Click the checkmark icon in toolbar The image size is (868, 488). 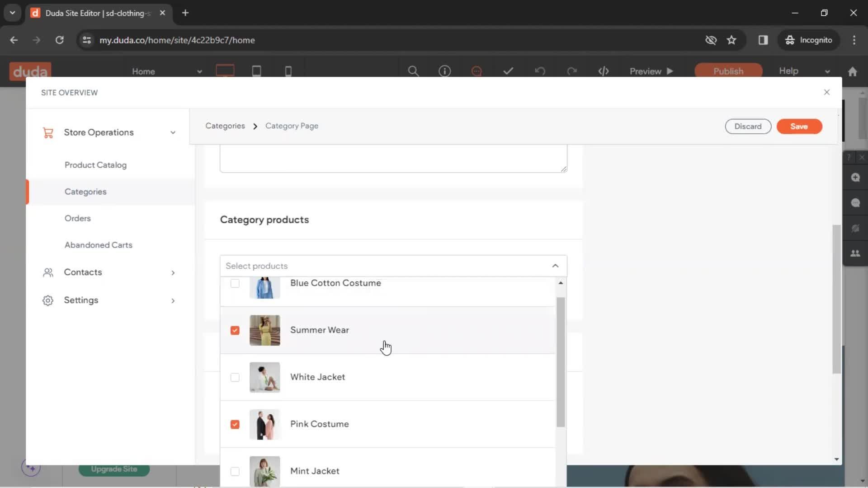coord(508,71)
